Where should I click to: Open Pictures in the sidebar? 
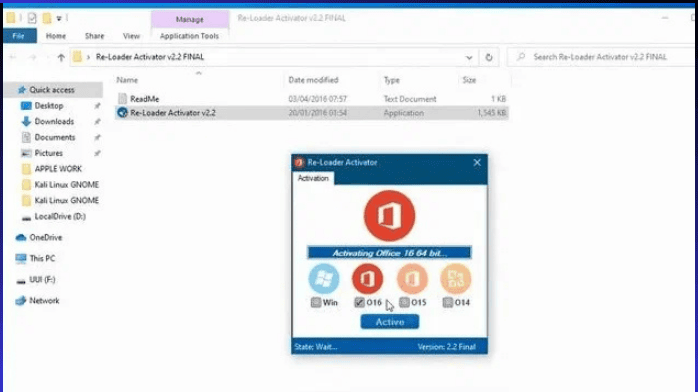49,153
